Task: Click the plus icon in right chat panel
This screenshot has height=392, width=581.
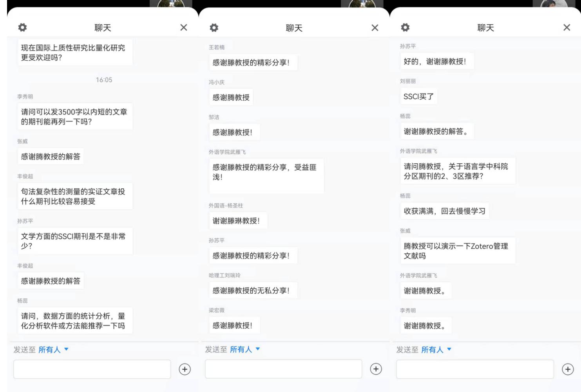Action: (568, 369)
